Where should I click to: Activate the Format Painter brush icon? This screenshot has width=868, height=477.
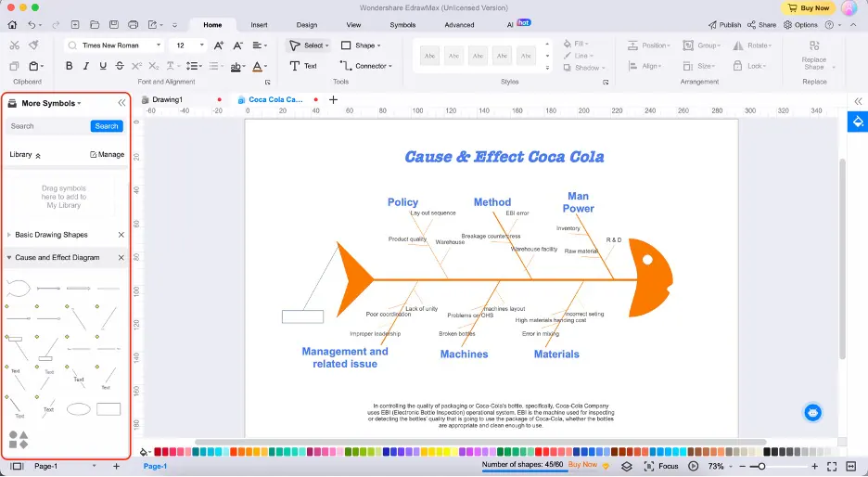click(x=33, y=45)
